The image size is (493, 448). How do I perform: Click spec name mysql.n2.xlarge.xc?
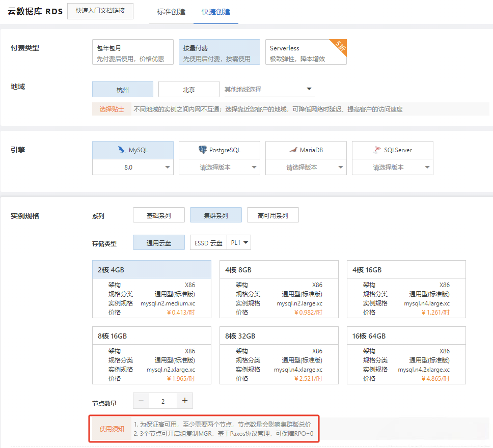pos(171,370)
